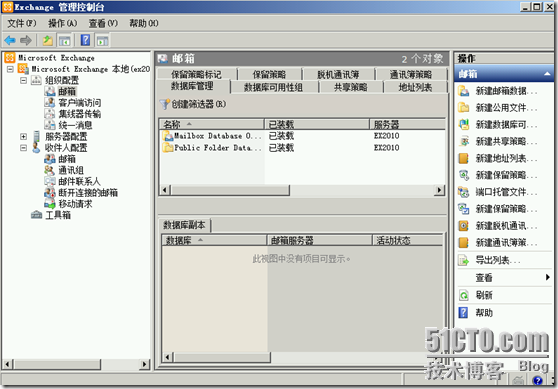Collapse the 邮箱 actions section chevron
This screenshot has width=558, height=389.
pyautogui.click(x=547, y=74)
